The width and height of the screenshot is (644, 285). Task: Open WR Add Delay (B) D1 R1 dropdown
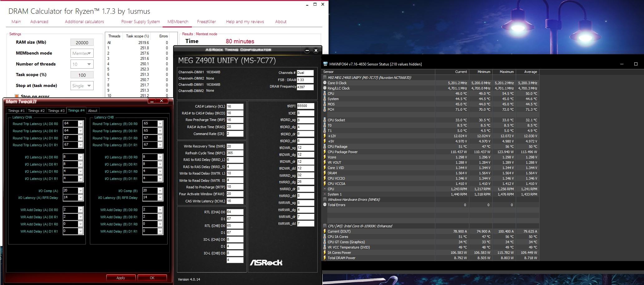(x=160, y=231)
